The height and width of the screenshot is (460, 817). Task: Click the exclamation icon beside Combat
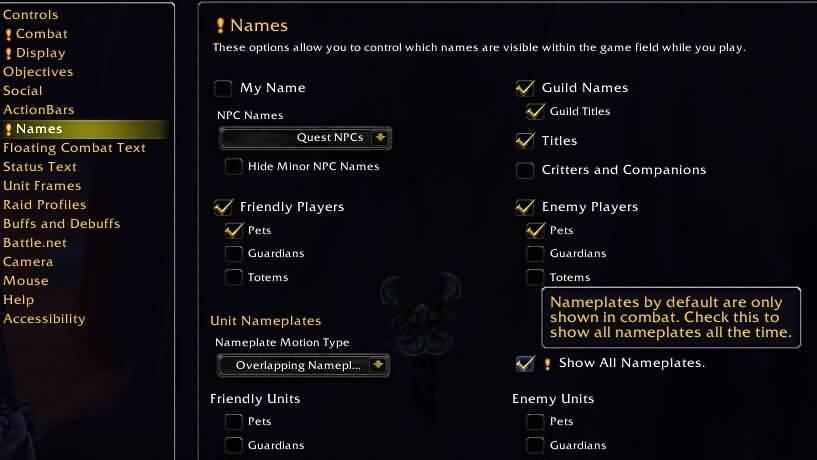click(x=8, y=35)
